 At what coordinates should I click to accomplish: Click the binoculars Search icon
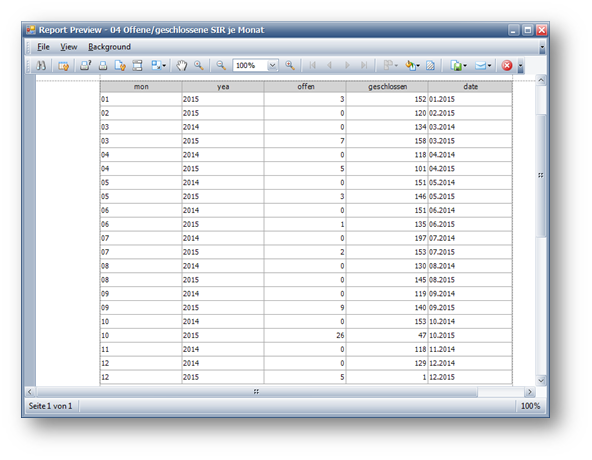41,66
